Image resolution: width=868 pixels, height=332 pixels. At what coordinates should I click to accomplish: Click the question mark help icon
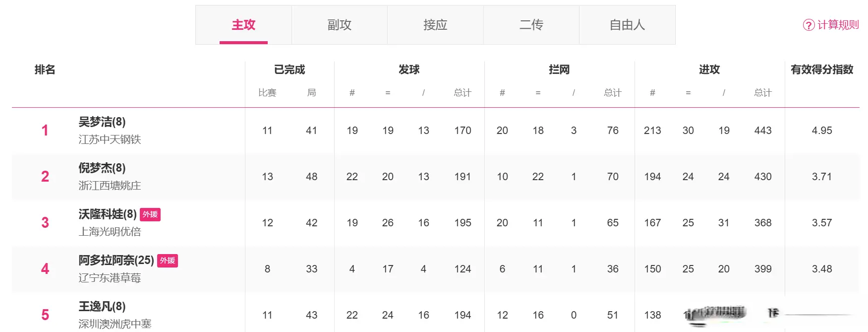tap(809, 25)
